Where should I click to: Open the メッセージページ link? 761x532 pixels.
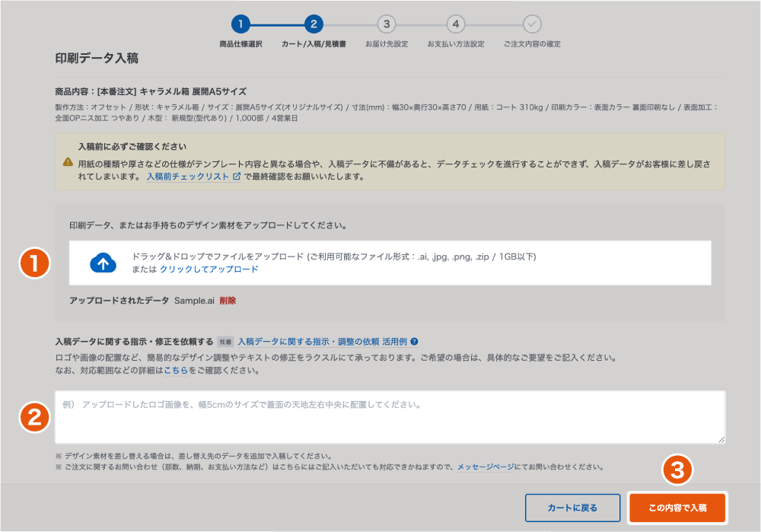pyautogui.click(x=486, y=467)
